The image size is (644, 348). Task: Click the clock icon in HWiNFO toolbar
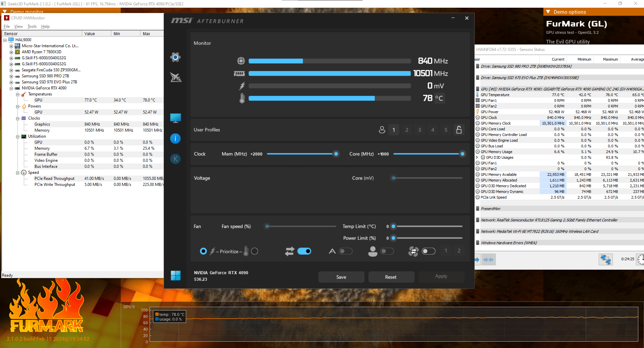[641, 260]
